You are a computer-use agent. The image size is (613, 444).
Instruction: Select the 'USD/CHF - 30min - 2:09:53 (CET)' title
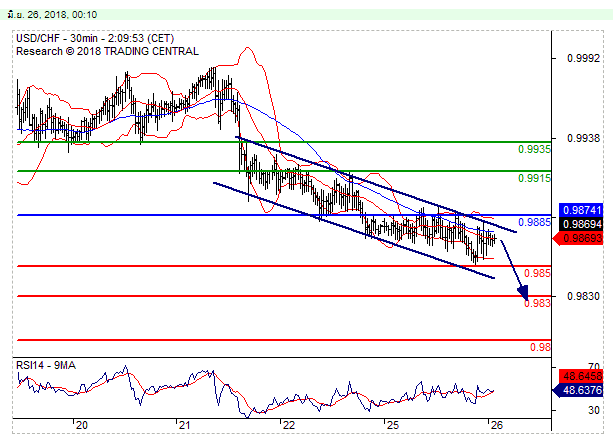pos(95,38)
